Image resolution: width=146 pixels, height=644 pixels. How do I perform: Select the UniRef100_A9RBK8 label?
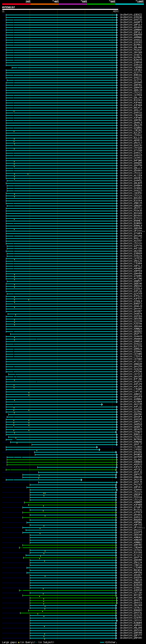[x=131, y=462]
